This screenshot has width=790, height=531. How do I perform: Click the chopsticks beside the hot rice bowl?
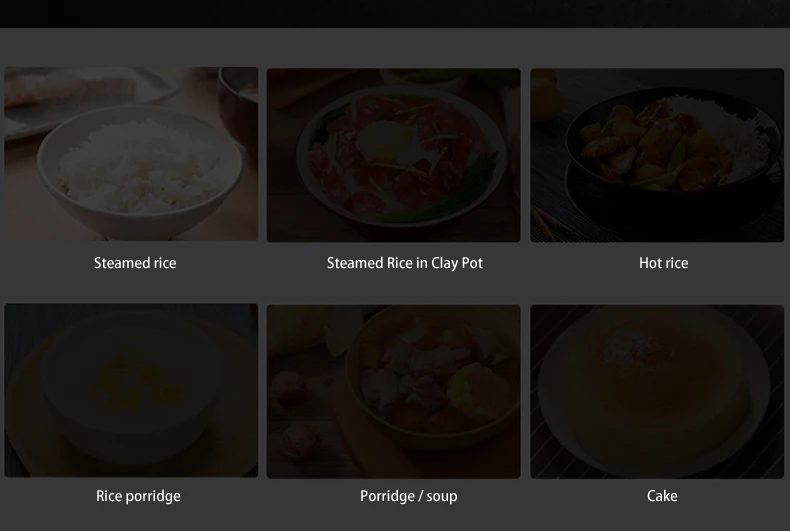(550, 218)
